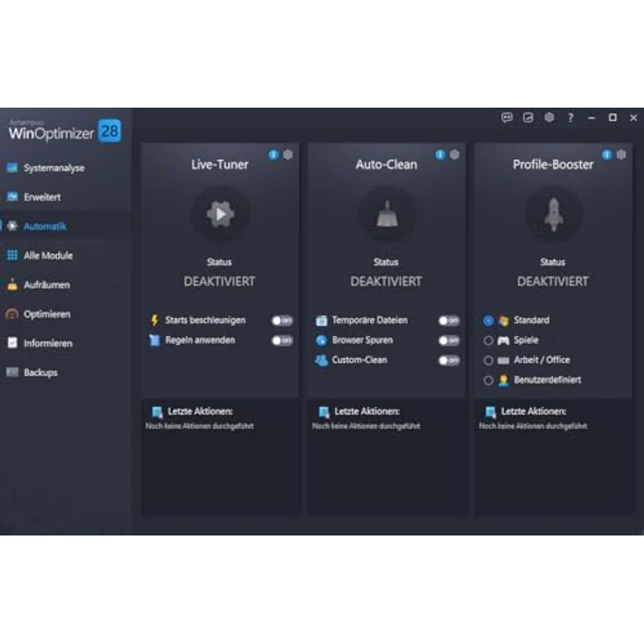
Task: Click the Auto-Clean broom icon
Action: (x=388, y=214)
